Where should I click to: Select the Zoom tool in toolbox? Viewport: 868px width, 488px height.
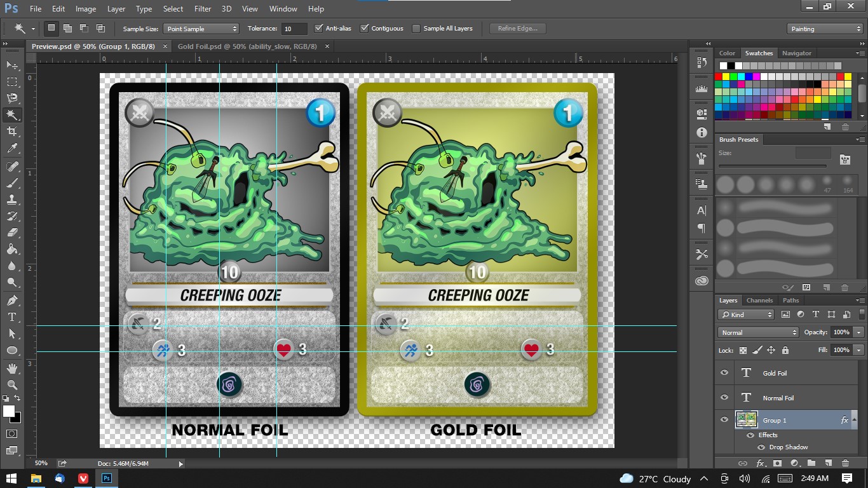[12, 384]
